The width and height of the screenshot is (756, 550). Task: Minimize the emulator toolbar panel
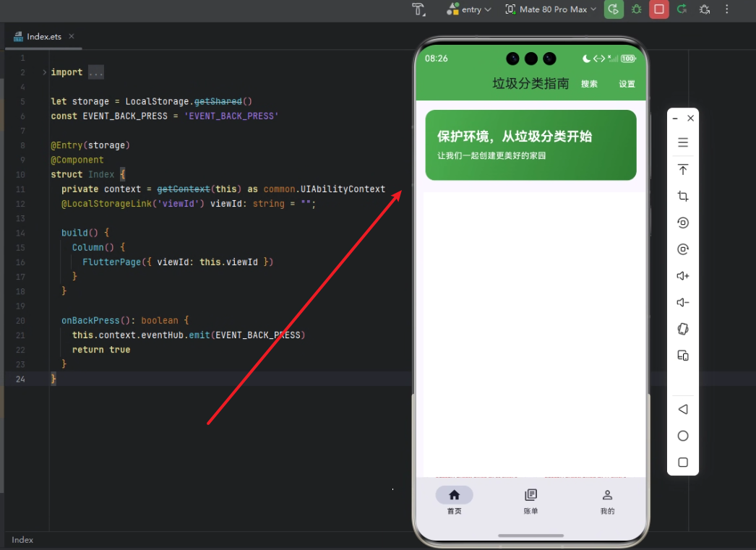[676, 118]
